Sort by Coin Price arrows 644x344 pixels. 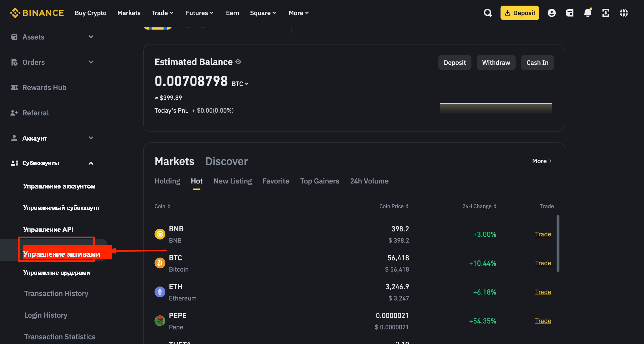(x=407, y=206)
